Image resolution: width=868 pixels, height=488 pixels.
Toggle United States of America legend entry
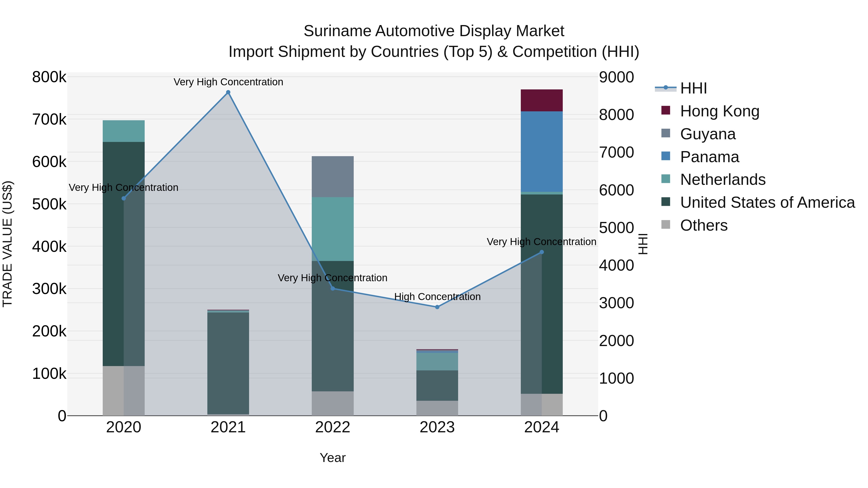(x=758, y=202)
